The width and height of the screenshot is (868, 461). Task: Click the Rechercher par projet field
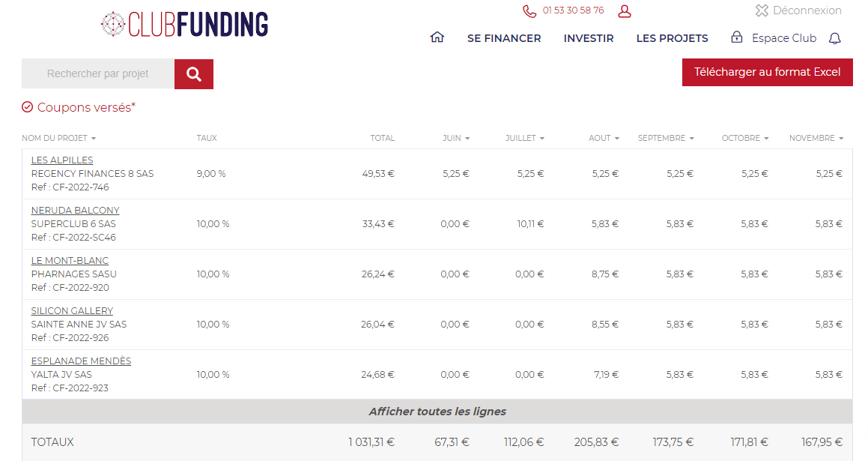tap(98, 74)
